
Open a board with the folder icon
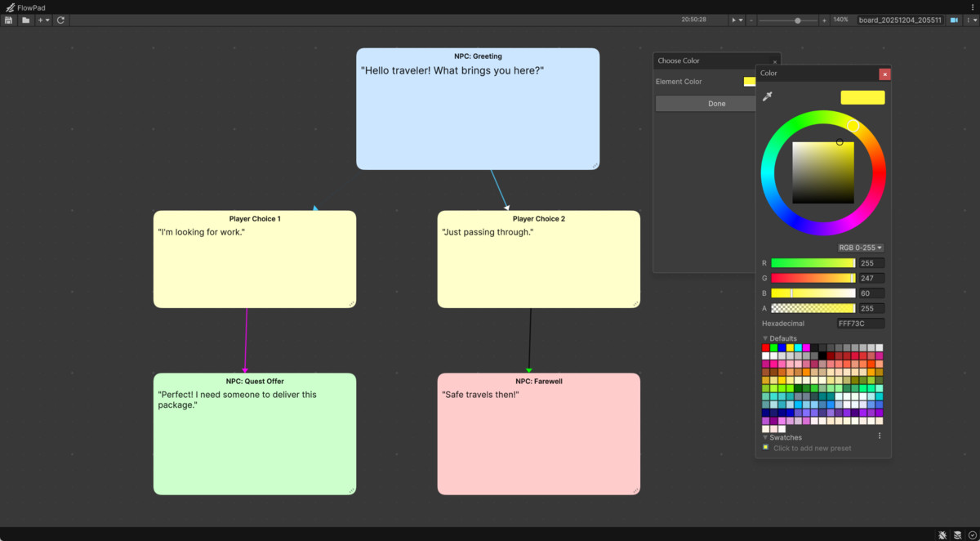[x=25, y=20]
